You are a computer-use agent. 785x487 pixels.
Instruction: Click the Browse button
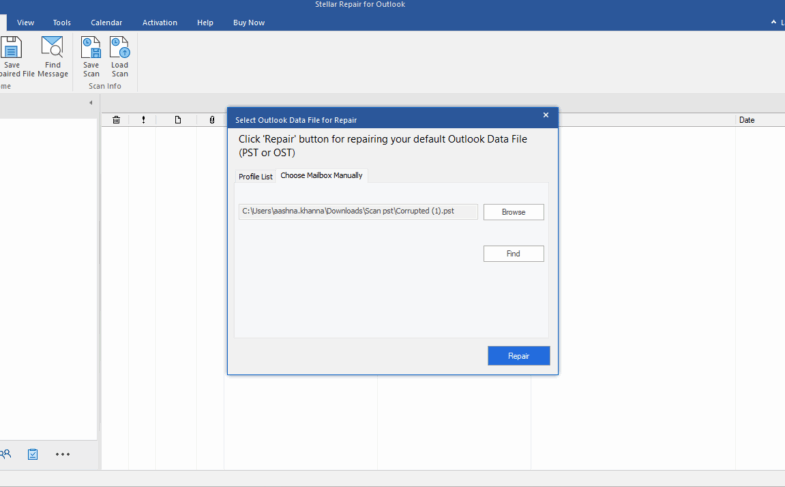[x=513, y=212]
